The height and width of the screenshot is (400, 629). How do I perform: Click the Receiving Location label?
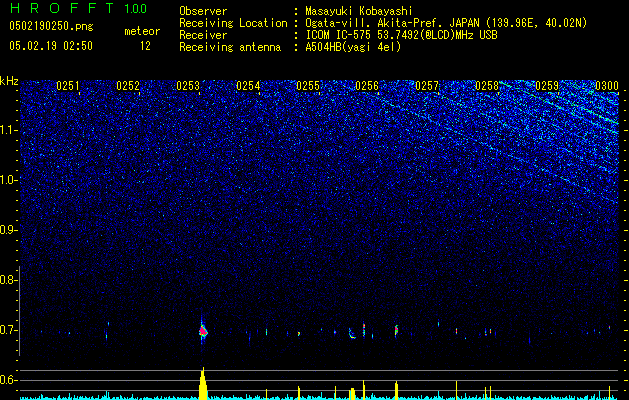pos(233,23)
